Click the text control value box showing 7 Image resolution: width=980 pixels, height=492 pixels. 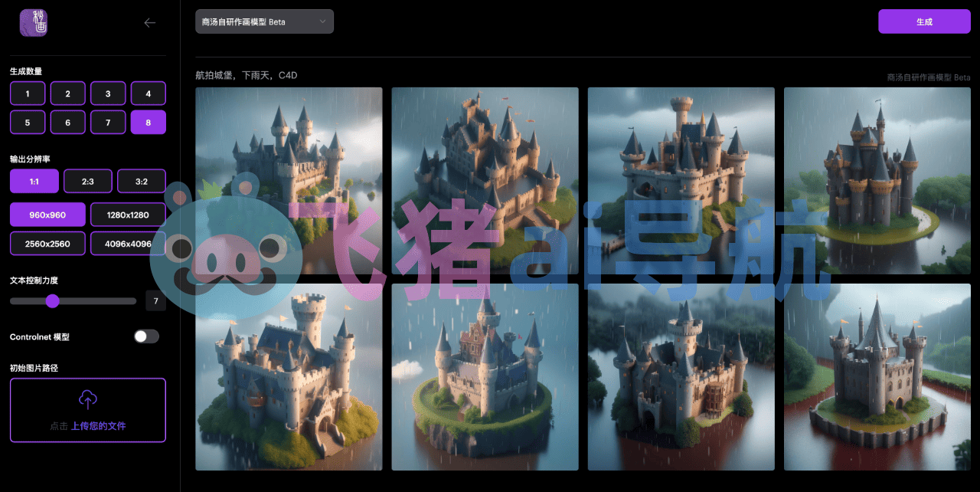pyautogui.click(x=156, y=301)
